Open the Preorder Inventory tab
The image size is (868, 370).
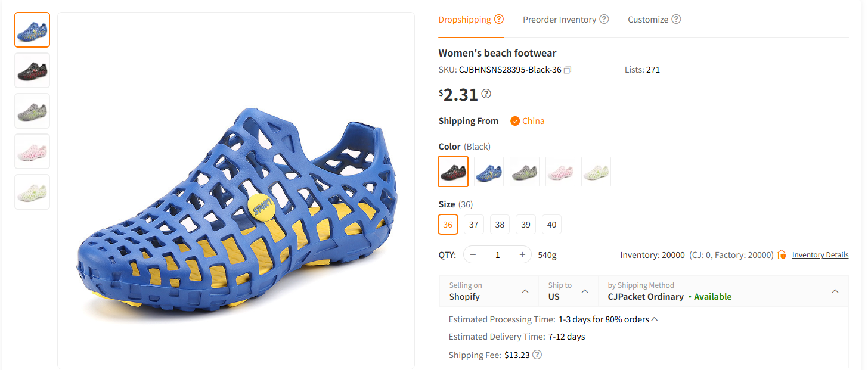click(x=559, y=19)
